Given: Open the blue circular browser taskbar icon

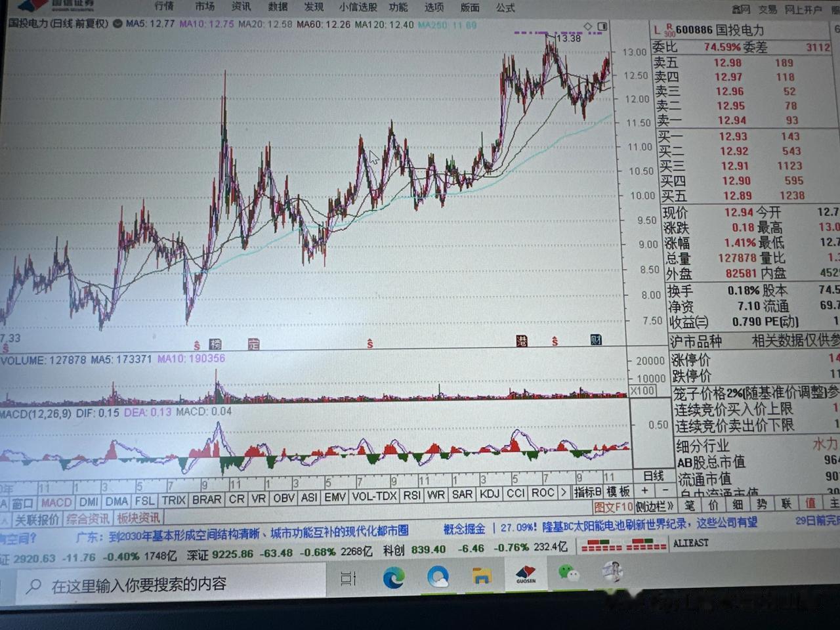Looking at the screenshot, I should click(438, 577).
